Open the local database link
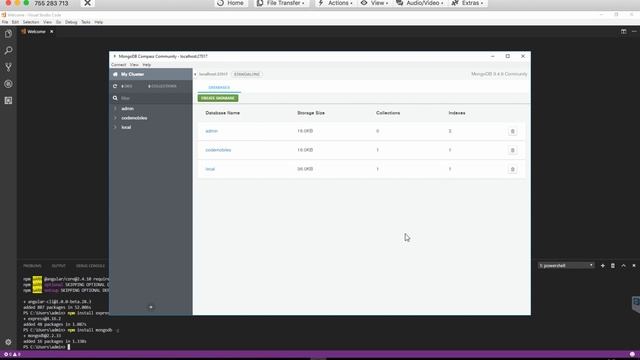The width and height of the screenshot is (640, 360). pos(210,169)
